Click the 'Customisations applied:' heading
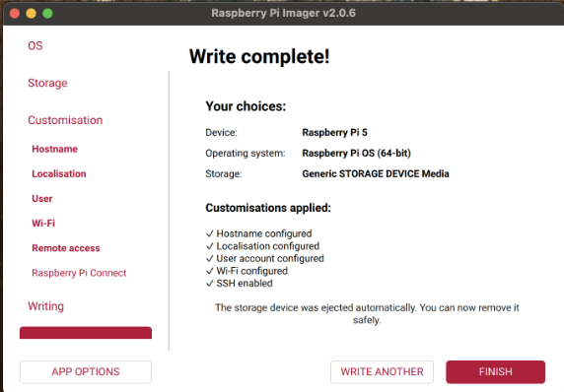Viewport: 564px width, 392px height. coord(268,208)
